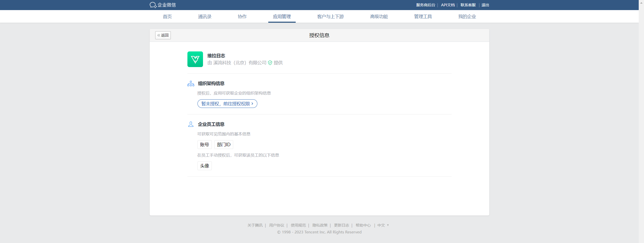
Task: Open API文档 link
Action: tap(448, 5)
